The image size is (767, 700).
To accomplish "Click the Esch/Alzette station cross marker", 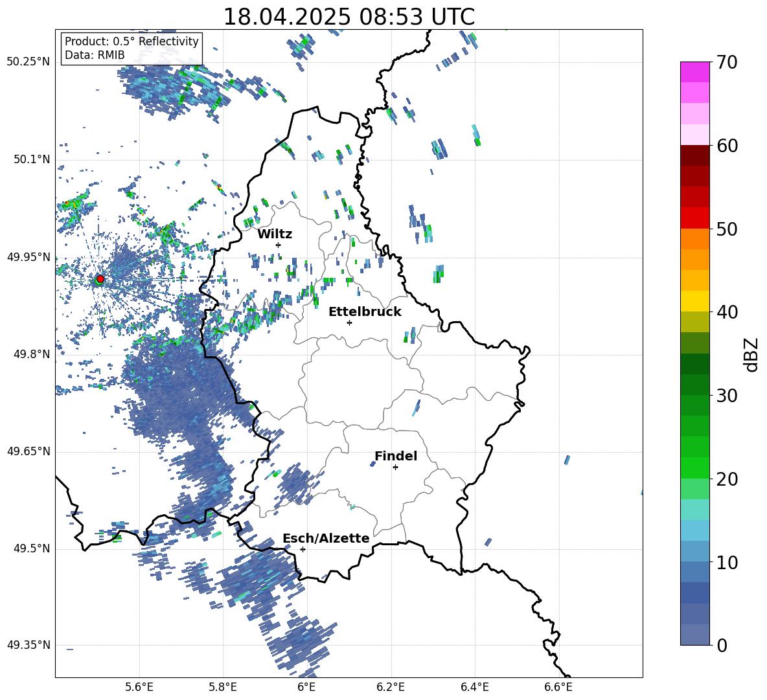I will pyautogui.click(x=303, y=549).
